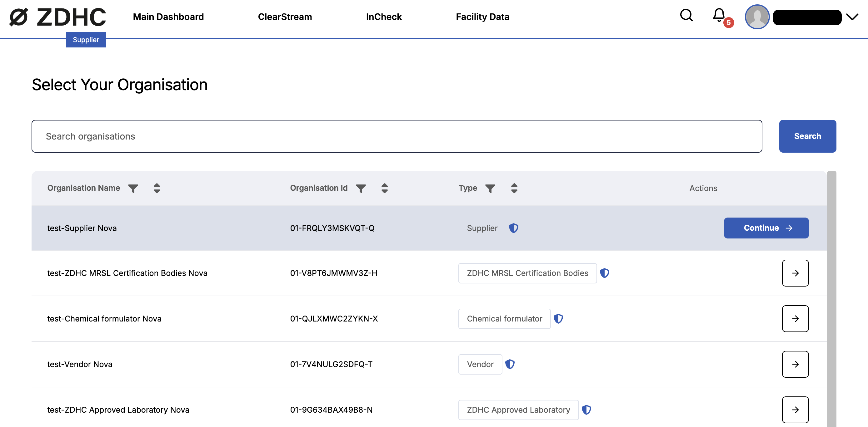The width and height of the screenshot is (868, 427).
Task: Focus the Search organisations field
Action: pos(397,136)
